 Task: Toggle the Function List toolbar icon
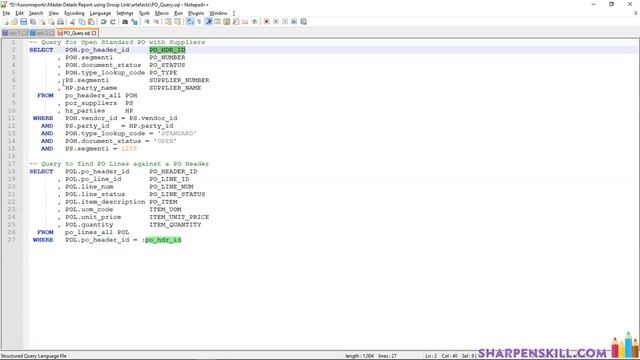pos(236,22)
